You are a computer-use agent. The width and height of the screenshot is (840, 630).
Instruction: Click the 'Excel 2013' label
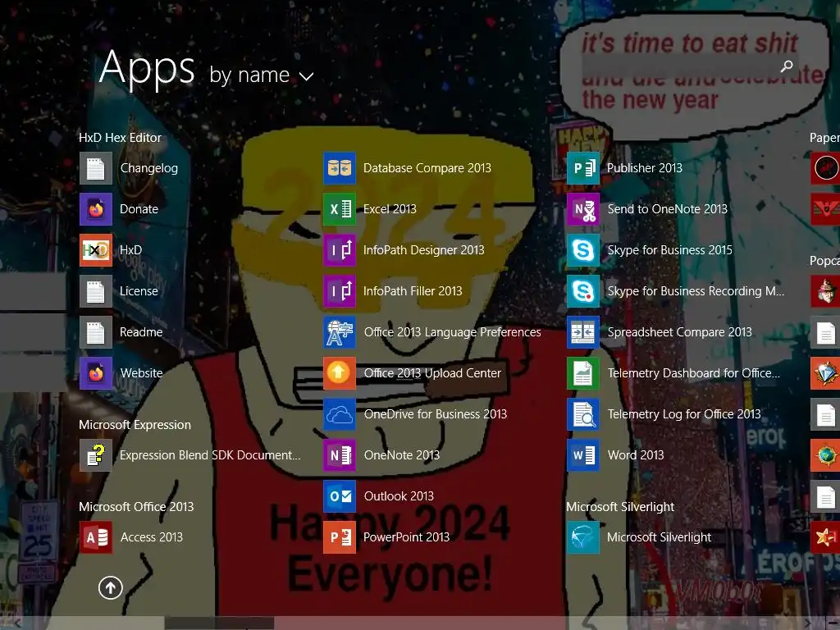(390, 209)
